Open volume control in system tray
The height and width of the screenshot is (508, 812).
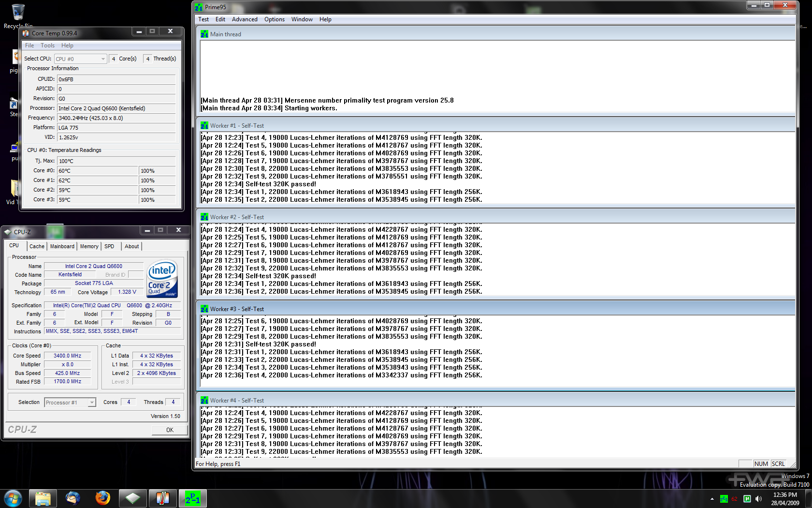(758, 499)
